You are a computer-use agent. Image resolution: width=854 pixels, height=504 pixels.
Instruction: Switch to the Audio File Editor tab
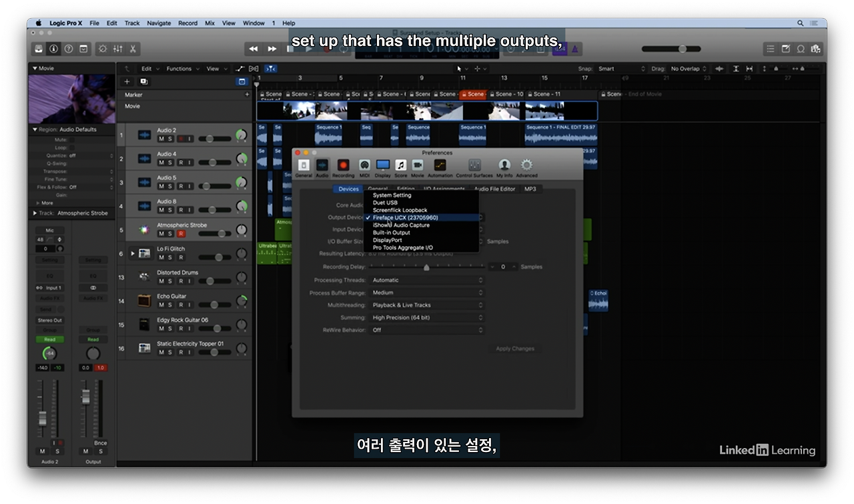494,189
